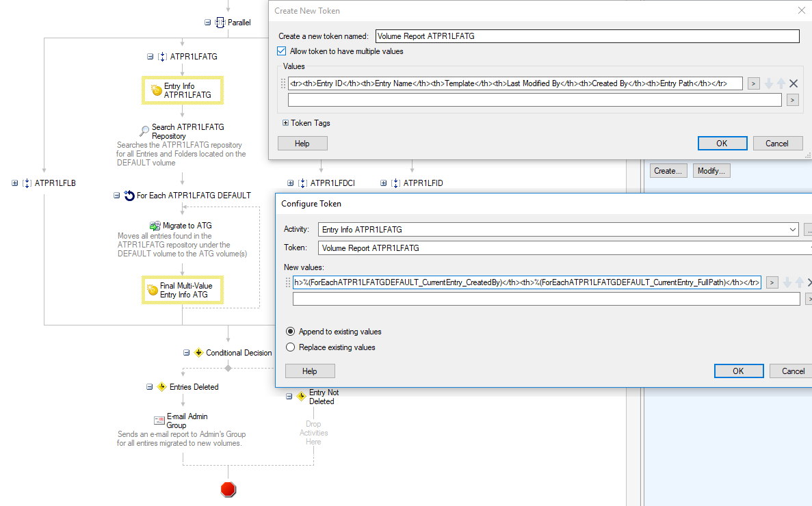This screenshot has height=506, width=812.
Task: Click the Create... button
Action: point(668,171)
